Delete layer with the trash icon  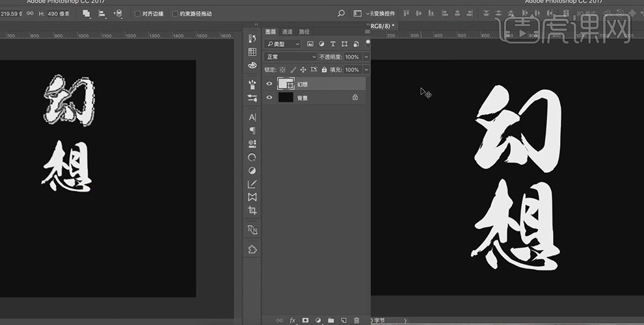[x=356, y=320]
